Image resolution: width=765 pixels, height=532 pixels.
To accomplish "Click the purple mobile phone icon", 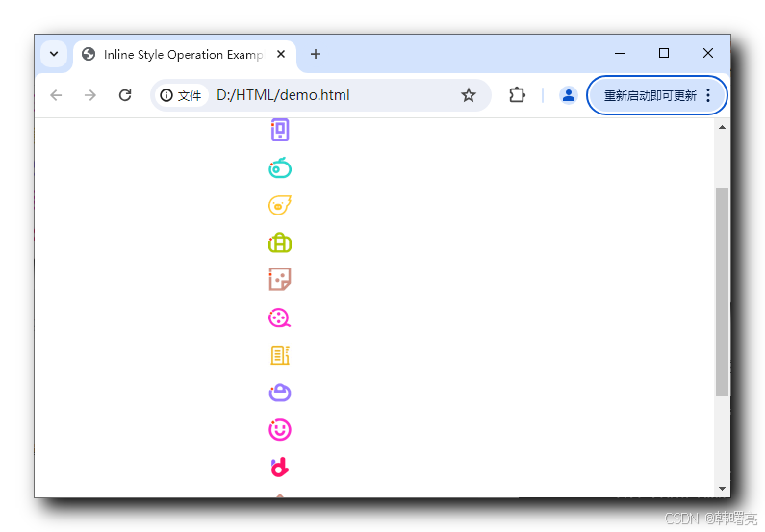I will (x=280, y=130).
